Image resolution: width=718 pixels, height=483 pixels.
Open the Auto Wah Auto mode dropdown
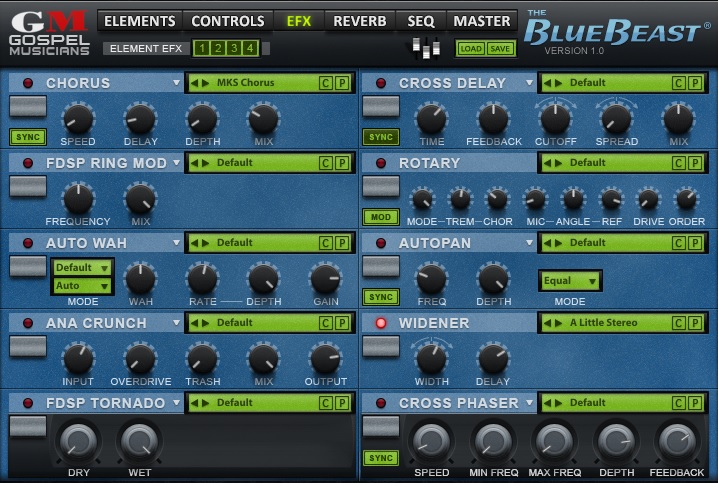click(82, 286)
